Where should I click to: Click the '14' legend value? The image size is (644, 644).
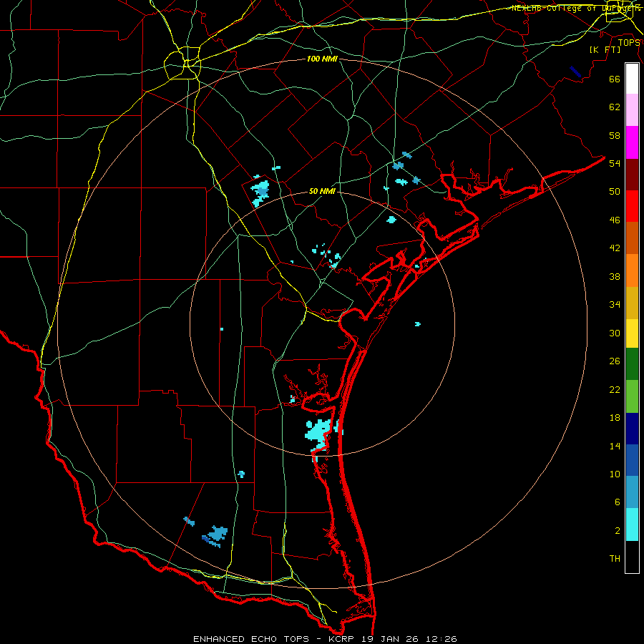pos(615,446)
